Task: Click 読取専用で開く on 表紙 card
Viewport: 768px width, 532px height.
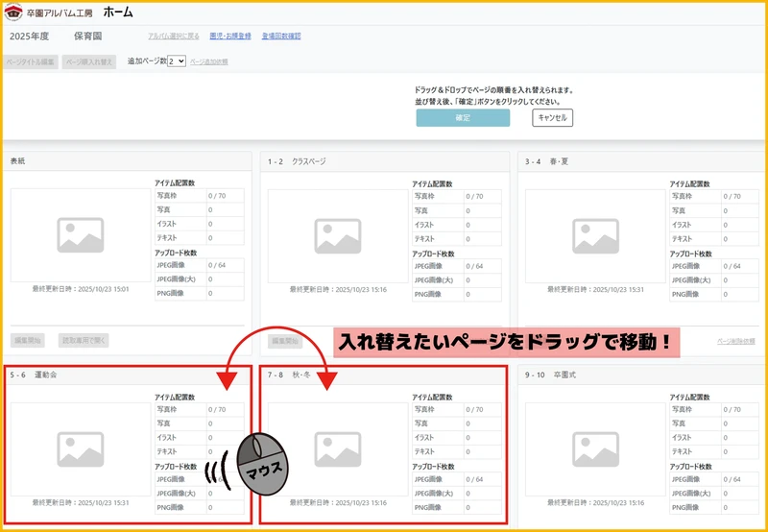Action: (84, 341)
